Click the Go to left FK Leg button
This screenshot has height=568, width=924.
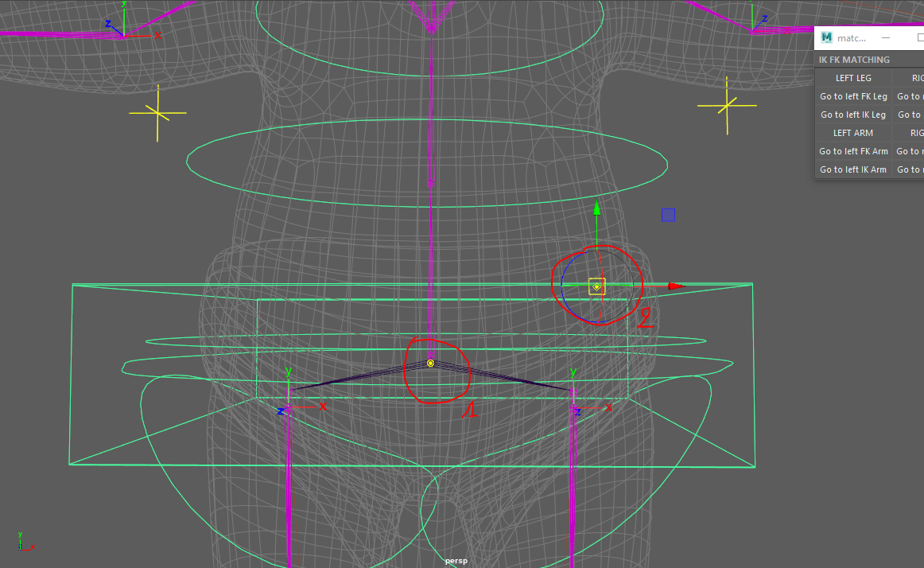[x=853, y=96]
